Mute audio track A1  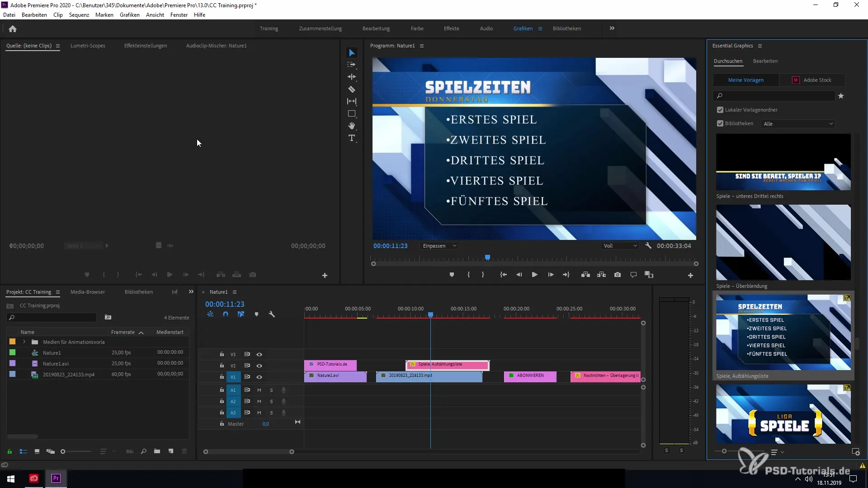[x=259, y=390]
